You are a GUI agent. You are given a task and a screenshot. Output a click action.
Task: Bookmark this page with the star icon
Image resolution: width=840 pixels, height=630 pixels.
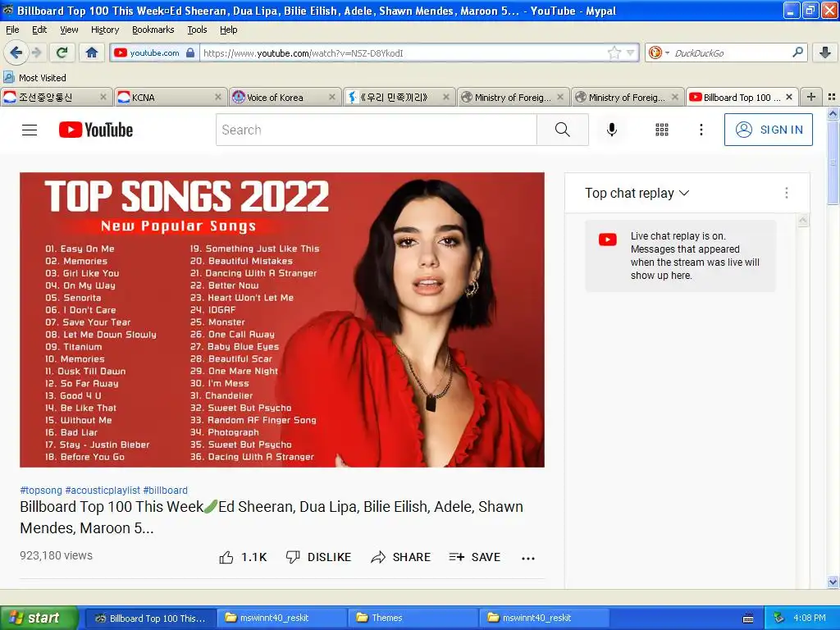coord(614,52)
